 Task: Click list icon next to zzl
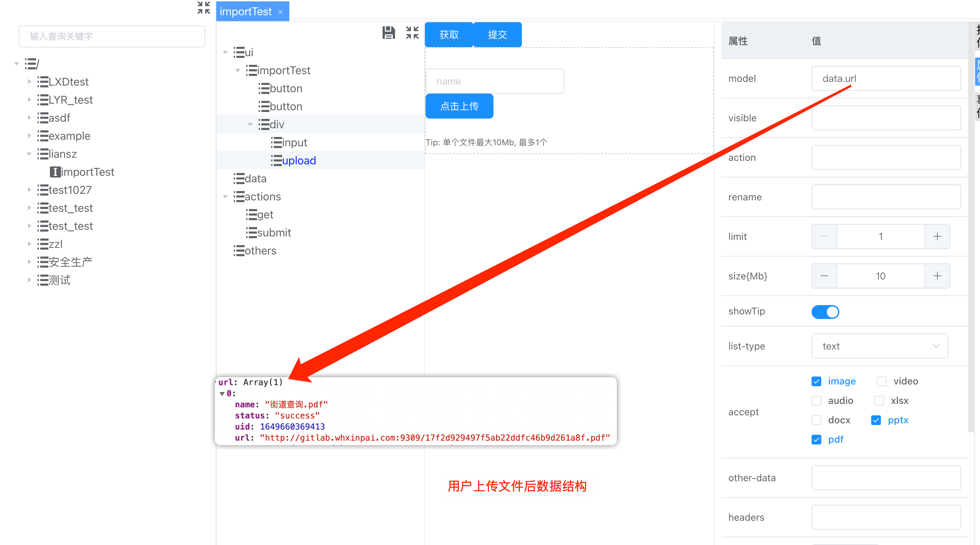tap(43, 244)
